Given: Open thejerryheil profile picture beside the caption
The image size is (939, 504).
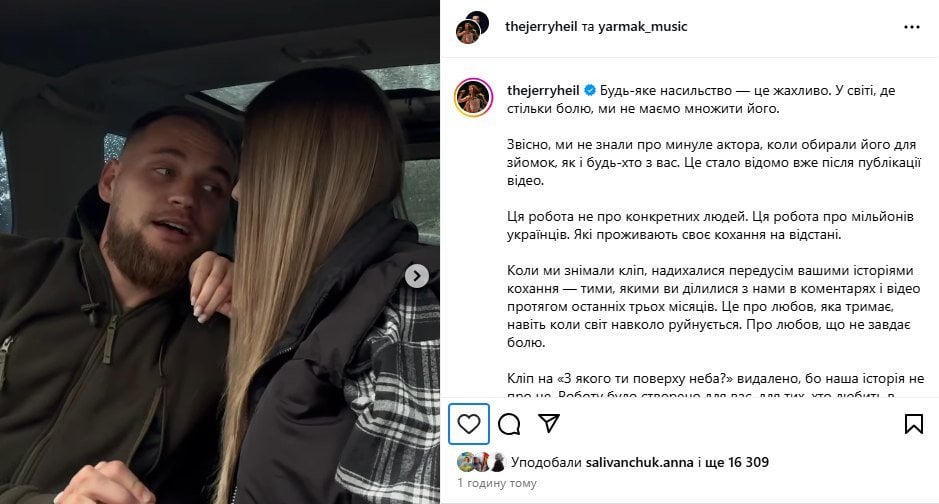Looking at the screenshot, I should pyautogui.click(x=474, y=98).
